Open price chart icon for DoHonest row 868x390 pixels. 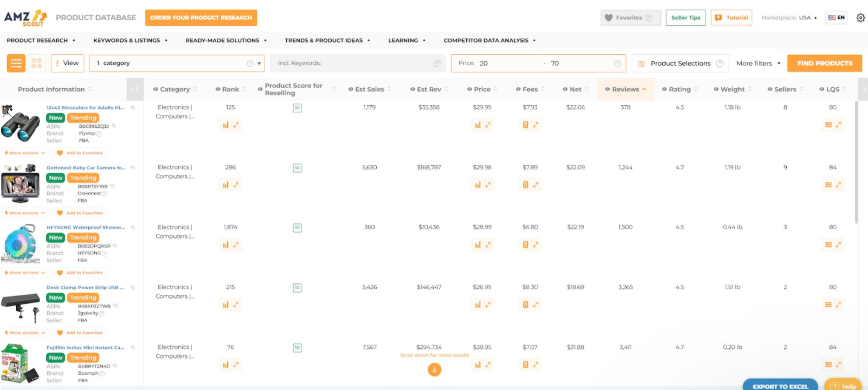[x=478, y=185]
